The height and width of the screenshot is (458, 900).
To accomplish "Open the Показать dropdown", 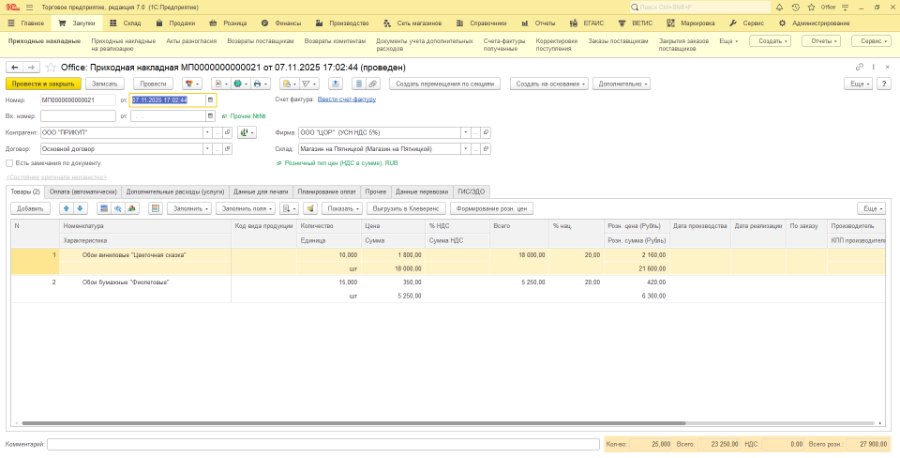I will click(x=342, y=209).
